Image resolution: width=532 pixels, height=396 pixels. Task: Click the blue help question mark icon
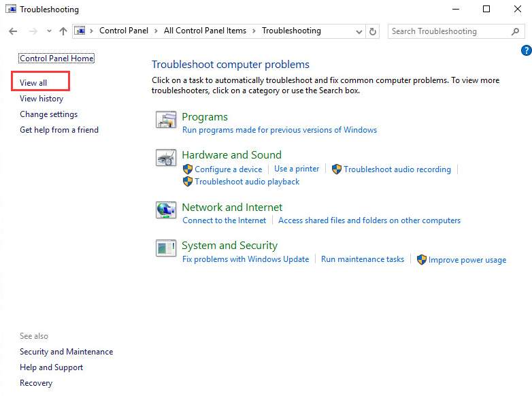[527, 50]
